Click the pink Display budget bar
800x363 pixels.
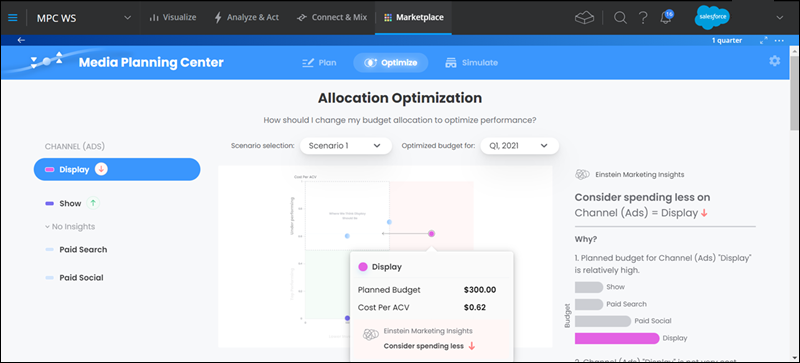[617, 338]
